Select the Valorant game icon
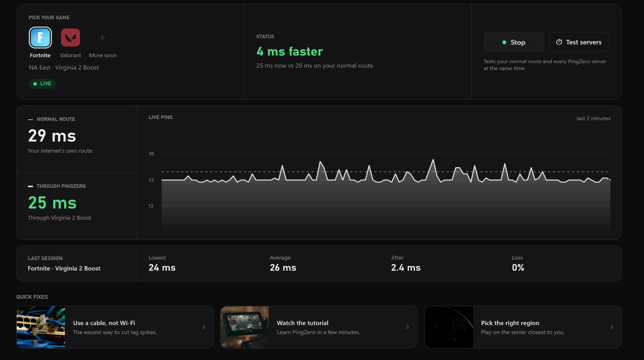Viewport: 644px width, 360px height. pos(70,37)
